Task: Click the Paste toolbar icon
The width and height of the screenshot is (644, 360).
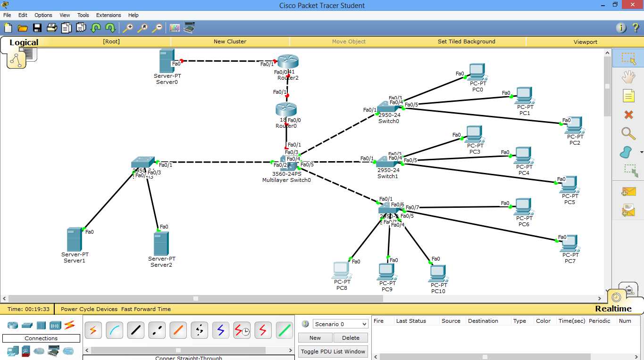Action: pyautogui.click(x=81, y=28)
